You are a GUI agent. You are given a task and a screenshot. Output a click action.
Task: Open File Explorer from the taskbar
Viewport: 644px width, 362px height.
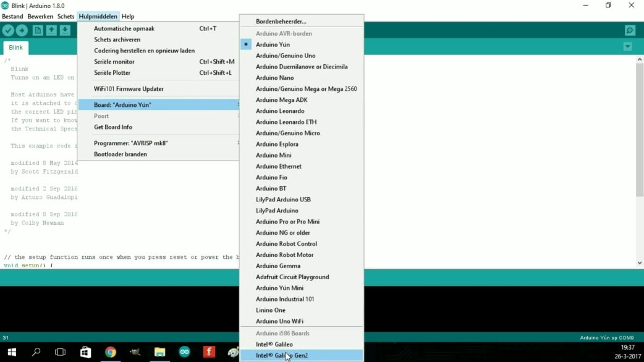point(160,352)
